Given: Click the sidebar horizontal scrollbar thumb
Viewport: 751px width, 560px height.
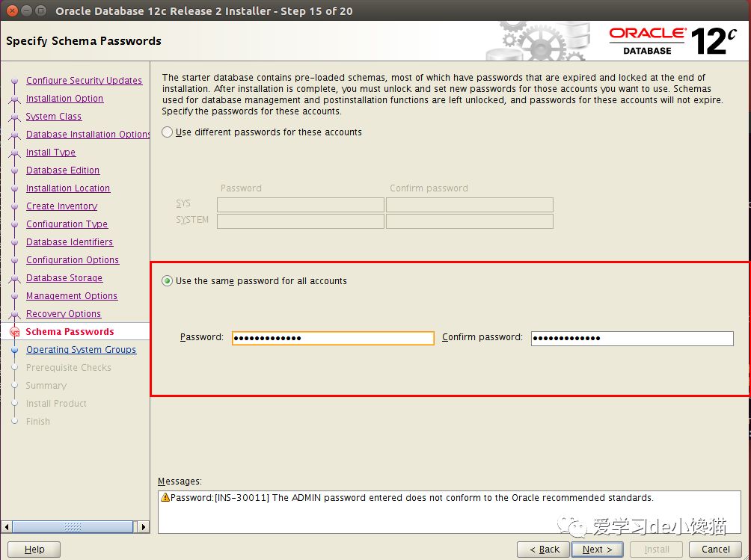Looking at the screenshot, I should tap(73, 527).
